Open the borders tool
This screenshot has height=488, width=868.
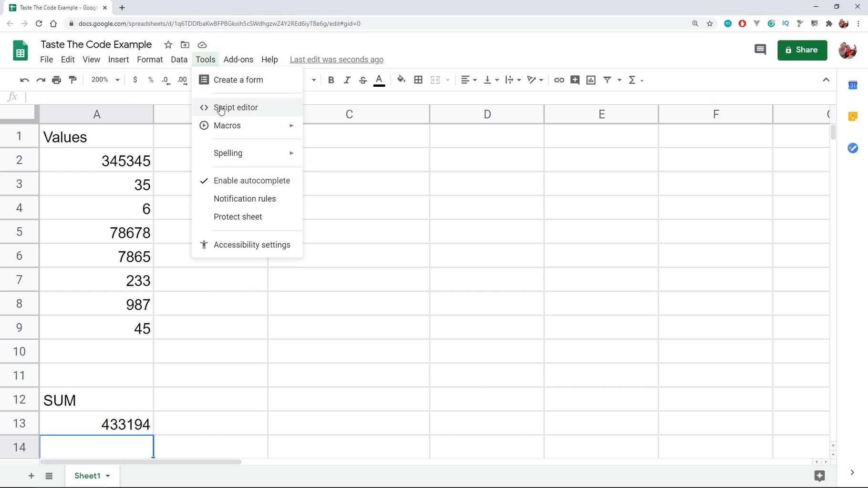click(418, 80)
